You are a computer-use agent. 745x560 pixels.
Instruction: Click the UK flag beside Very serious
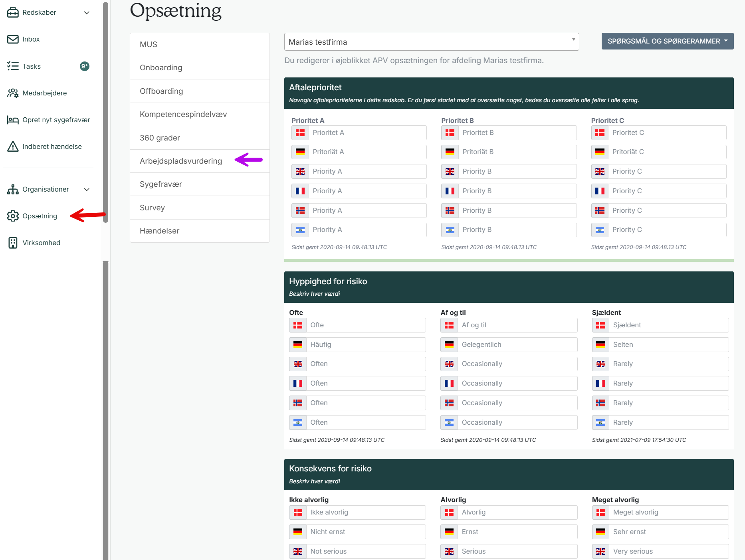(x=600, y=551)
